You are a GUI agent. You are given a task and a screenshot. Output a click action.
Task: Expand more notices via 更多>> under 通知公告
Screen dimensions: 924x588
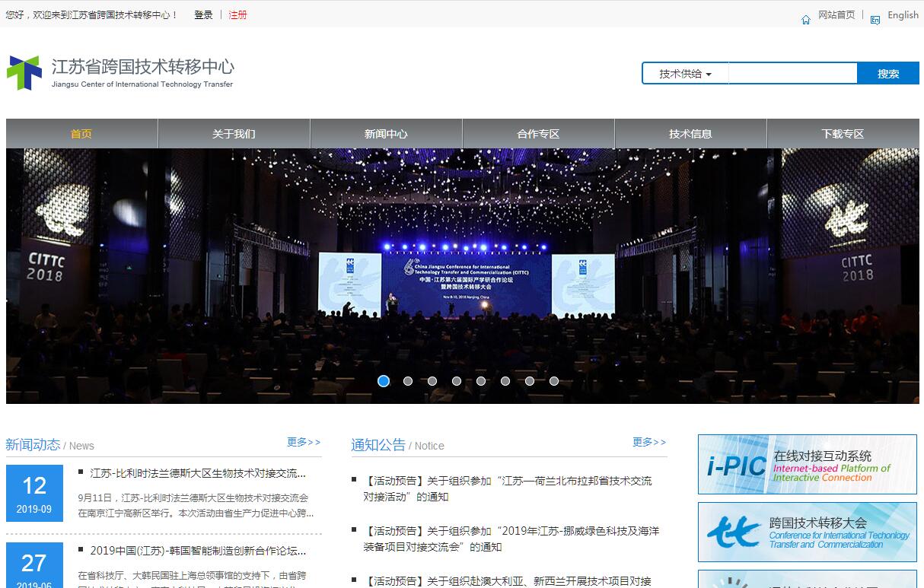(x=649, y=442)
